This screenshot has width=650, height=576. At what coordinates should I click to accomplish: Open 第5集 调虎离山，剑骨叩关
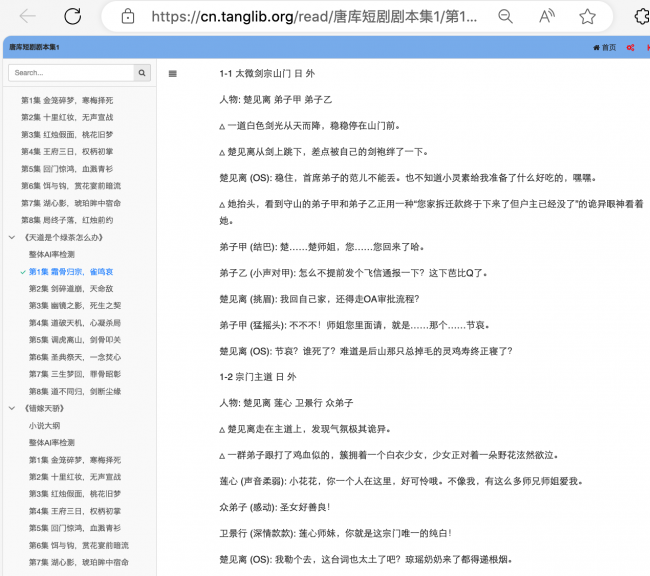pyautogui.click(x=71, y=339)
